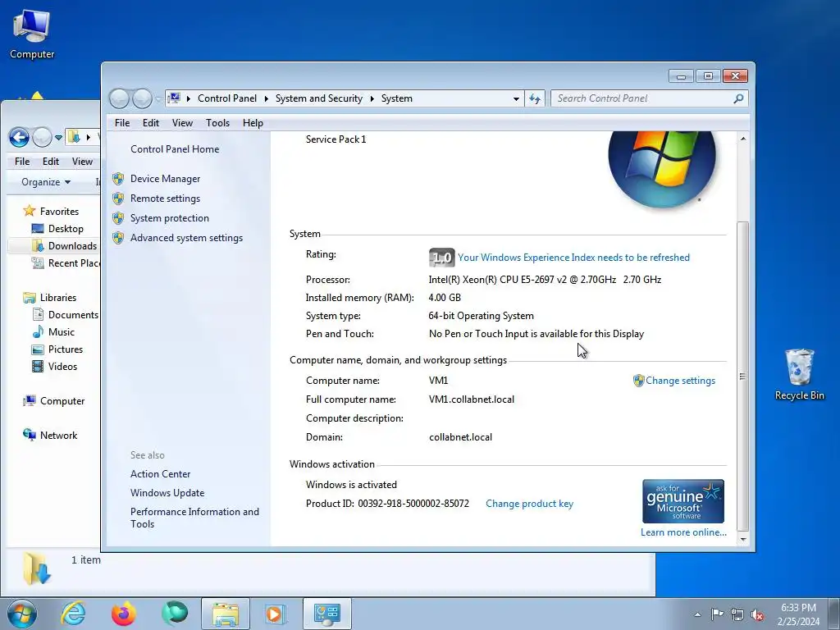Click the Advanced system settings shield icon
Viewport: 840px width, 630px height.
point(118,238)
